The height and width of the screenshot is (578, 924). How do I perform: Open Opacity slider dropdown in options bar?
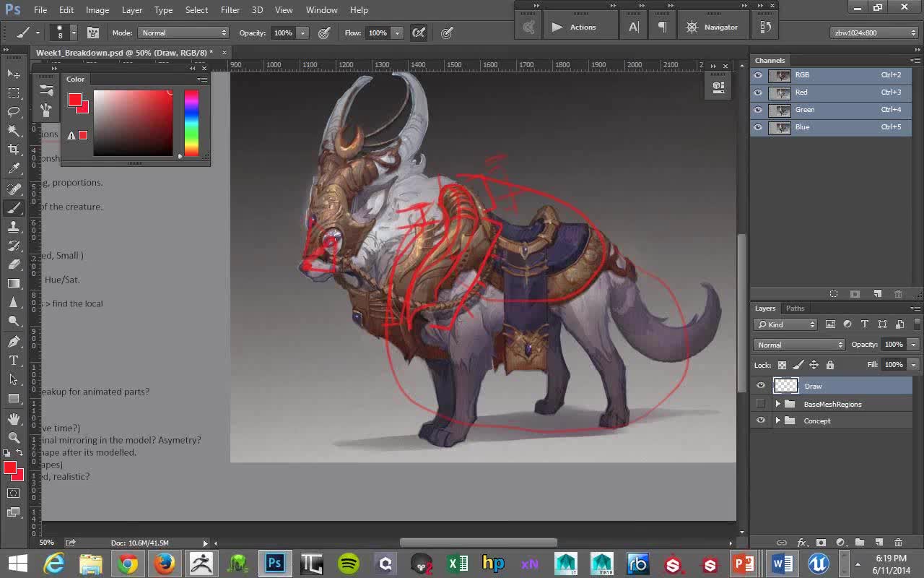(302, 33)
